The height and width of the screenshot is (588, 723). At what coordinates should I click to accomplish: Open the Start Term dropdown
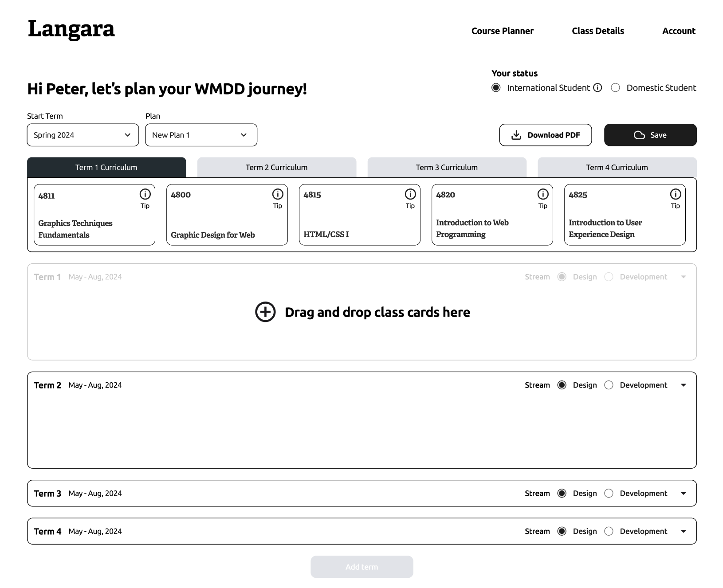pos(83,135)
